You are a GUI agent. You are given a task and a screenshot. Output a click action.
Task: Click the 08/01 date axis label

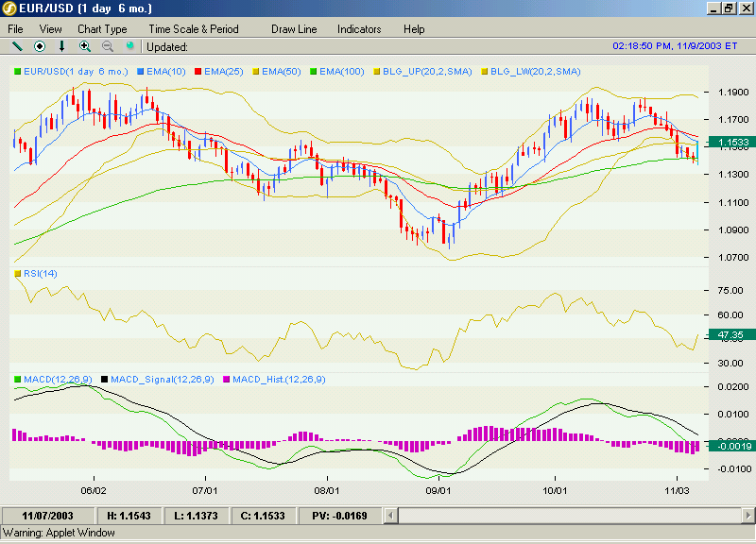point(327,491)
